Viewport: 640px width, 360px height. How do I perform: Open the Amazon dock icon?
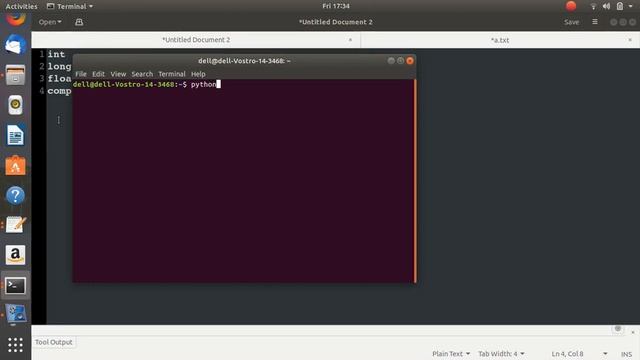16,255
